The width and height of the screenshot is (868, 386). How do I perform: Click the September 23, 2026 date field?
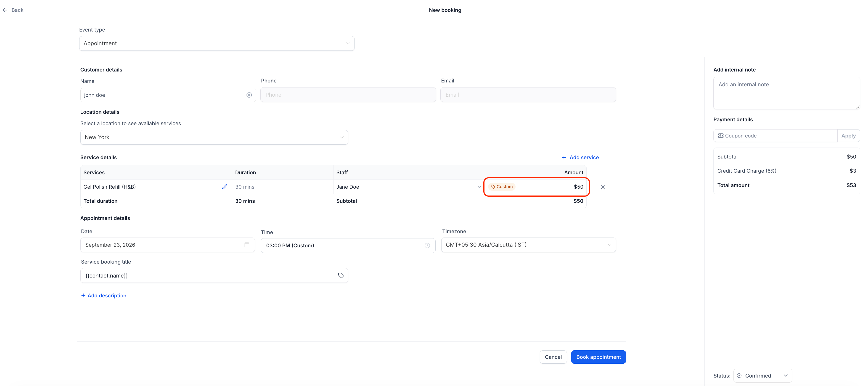pos(167,245)
